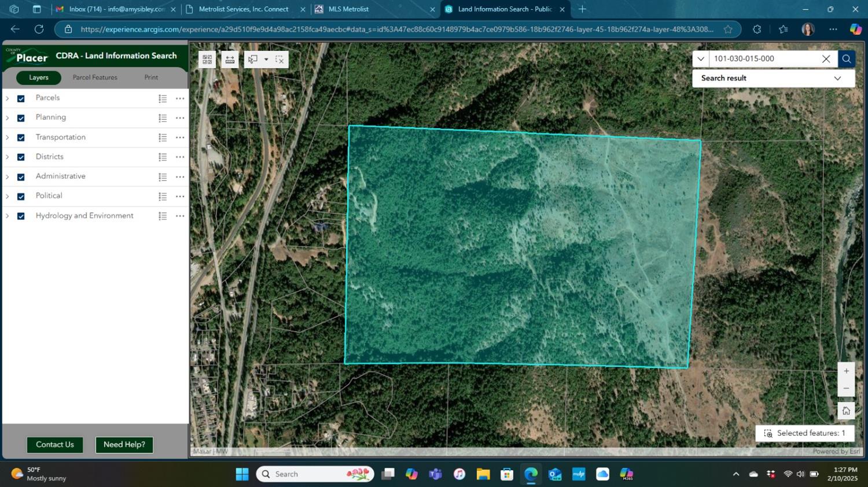This screenshot has width=868, height=487.
Task: Toggle the Transportation layer checkbox
Action: pos(21,138)
